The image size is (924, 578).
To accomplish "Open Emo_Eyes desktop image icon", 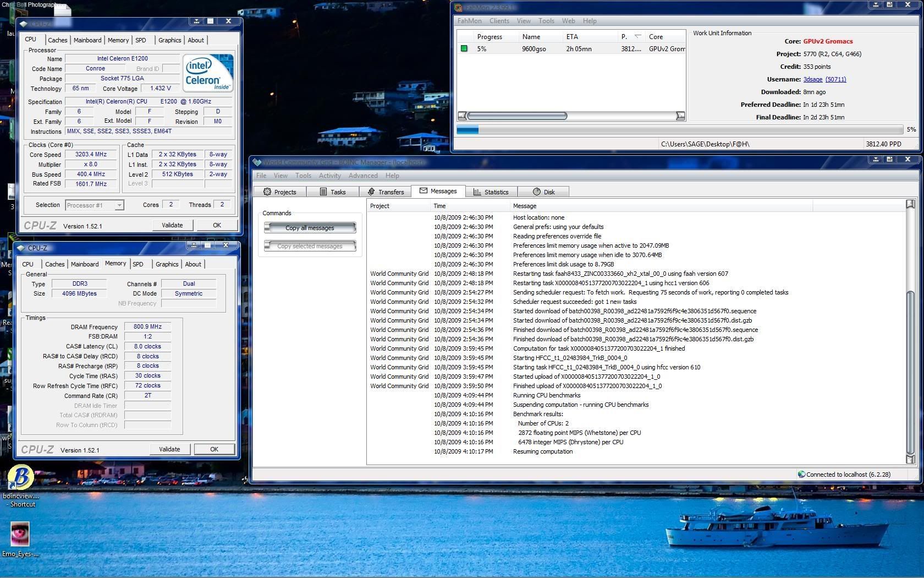I will [x=20, y=533].
